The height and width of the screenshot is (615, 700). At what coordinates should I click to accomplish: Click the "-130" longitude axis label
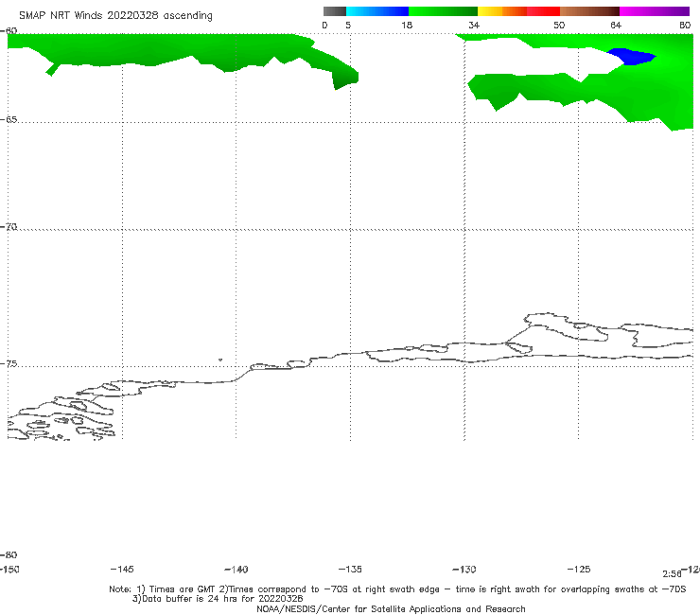point(464,570)
